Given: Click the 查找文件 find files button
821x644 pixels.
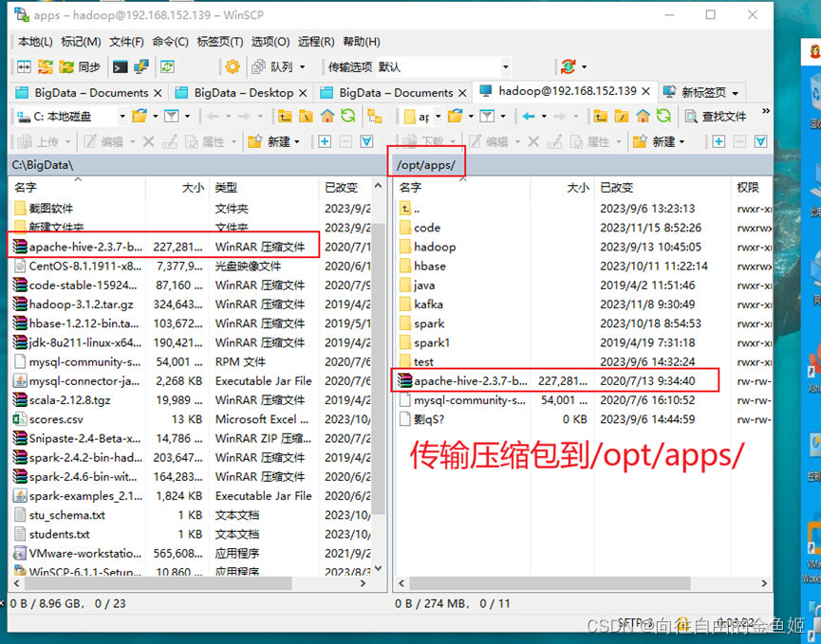Looking at the screenshot, I should coord(716,116).
